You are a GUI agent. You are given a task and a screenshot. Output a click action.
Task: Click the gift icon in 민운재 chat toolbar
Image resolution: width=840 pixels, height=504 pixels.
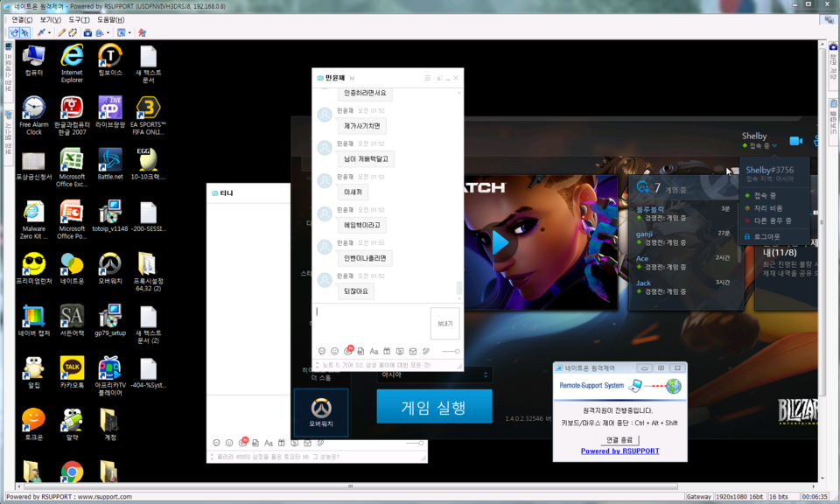coord(387,351)
